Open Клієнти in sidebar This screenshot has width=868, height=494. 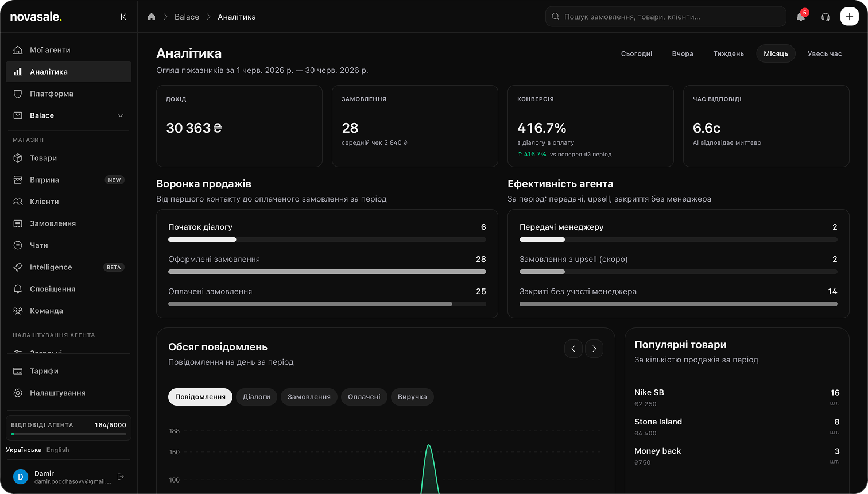pos(68,202)
